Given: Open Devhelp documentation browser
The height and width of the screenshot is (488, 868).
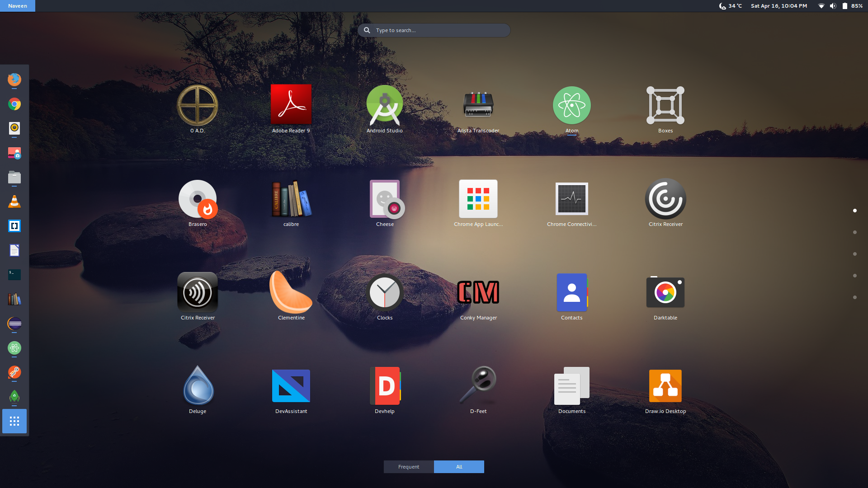Looking at the screenshot, I should pos(386,386).
